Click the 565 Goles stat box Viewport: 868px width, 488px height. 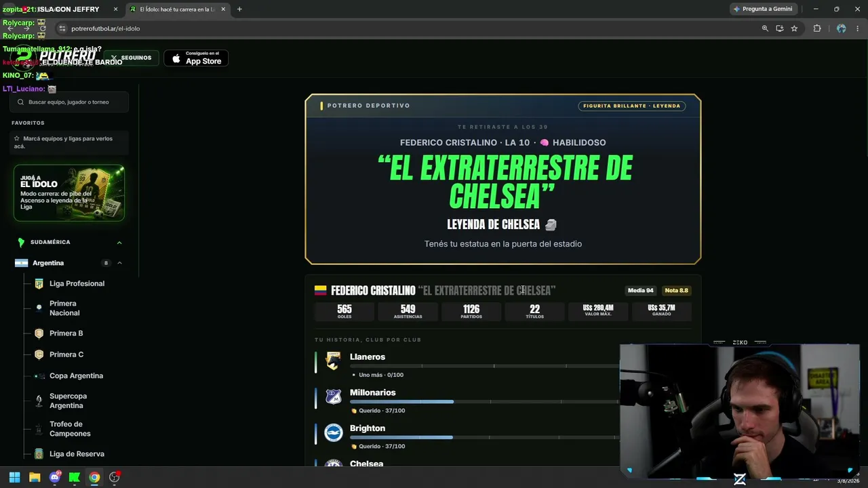(x=344, y=311)
